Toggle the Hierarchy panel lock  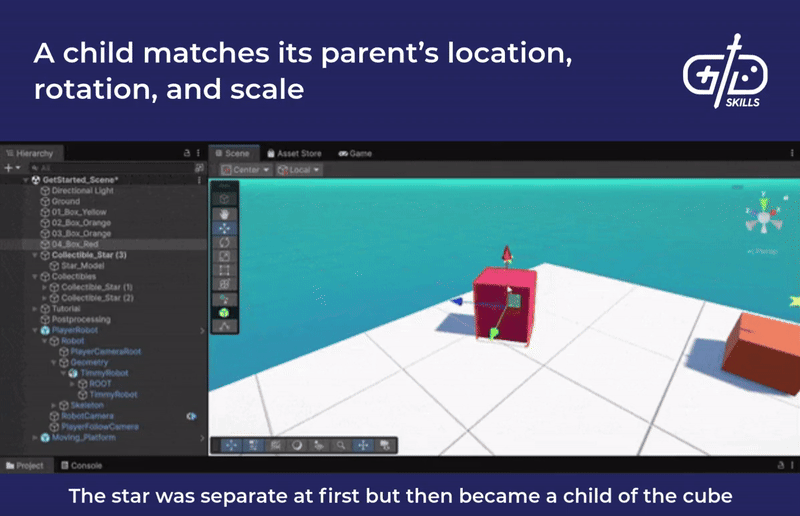(x=187, y=153)
